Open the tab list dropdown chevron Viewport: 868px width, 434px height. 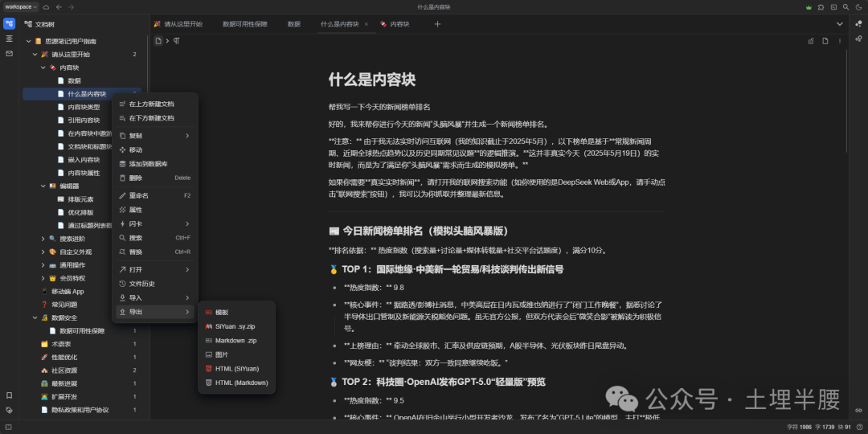click(x=840, y=24)
